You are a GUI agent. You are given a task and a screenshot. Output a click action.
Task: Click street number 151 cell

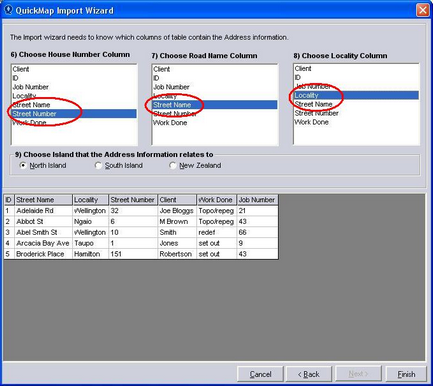[133, 254]
